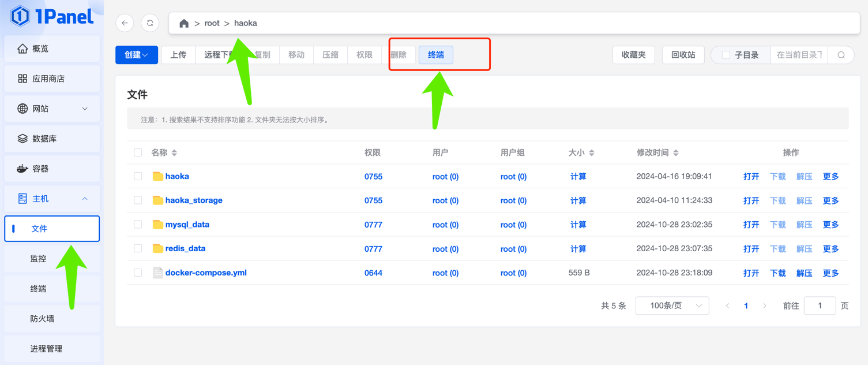Sort files by the 名称 column arrows
The width and height of the screenshot is (868, 365).
tap(174, 153)
